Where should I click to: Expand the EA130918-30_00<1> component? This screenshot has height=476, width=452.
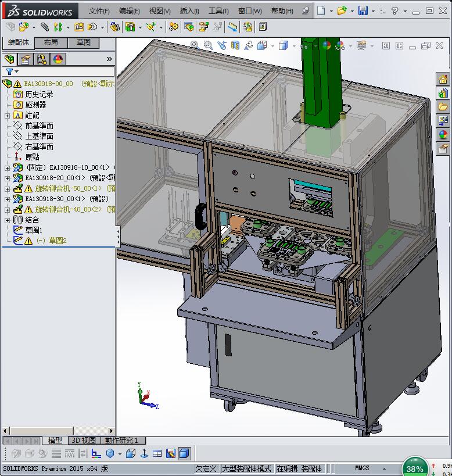pos(8,199)
